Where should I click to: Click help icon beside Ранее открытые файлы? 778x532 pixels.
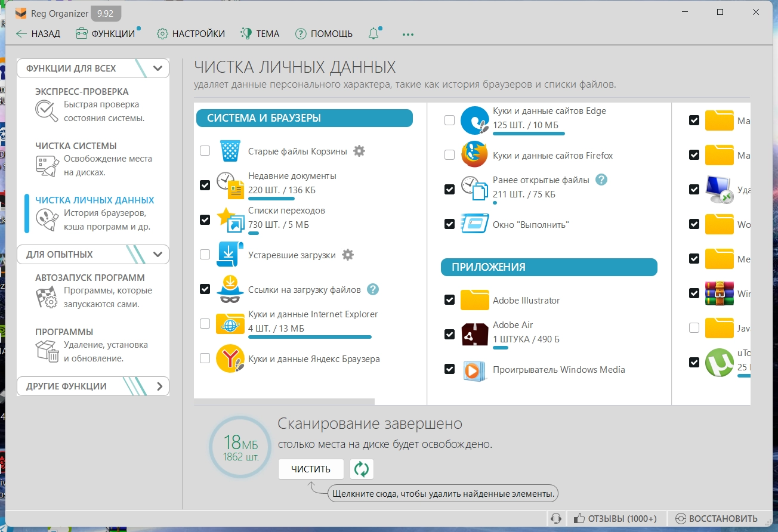[x=601, y=180]
